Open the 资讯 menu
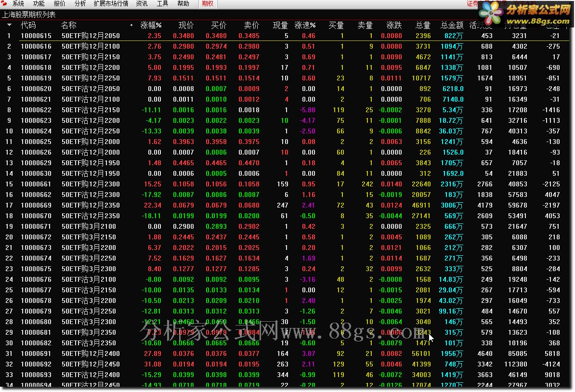The width and height of the screenshot is (575, 392). pyautogui.click(x=142, y=4)
